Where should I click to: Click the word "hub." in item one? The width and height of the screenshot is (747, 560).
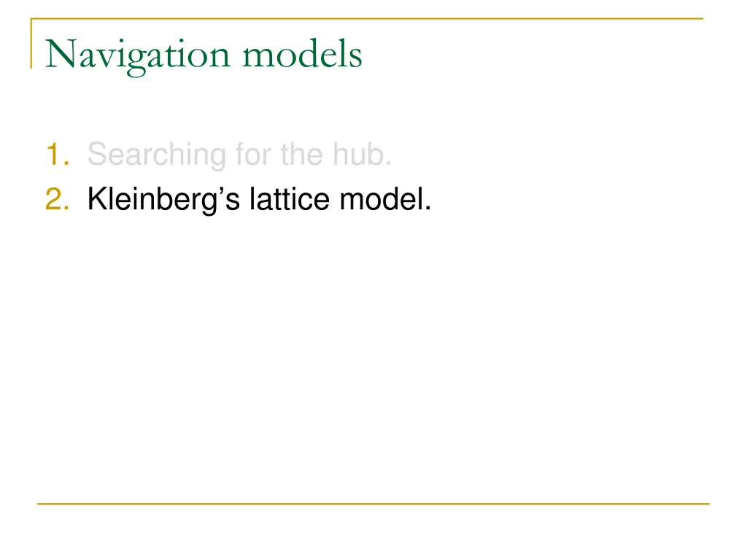(363, 155)
